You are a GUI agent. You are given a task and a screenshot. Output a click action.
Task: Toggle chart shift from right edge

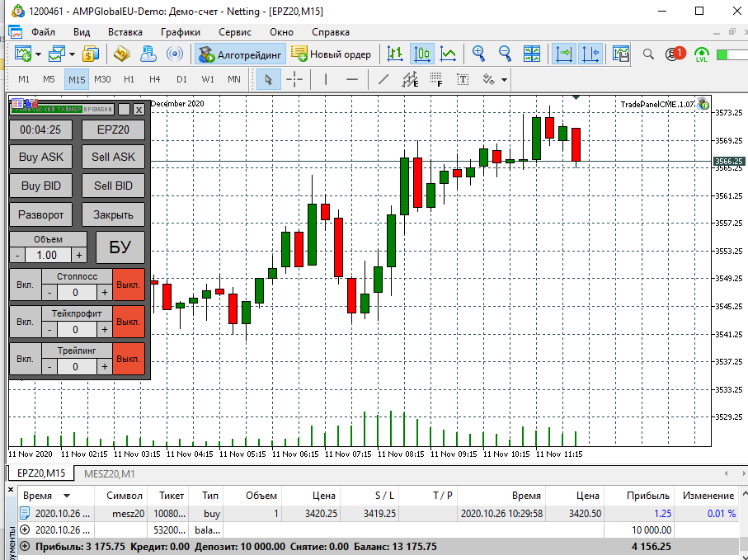[590, 54]
